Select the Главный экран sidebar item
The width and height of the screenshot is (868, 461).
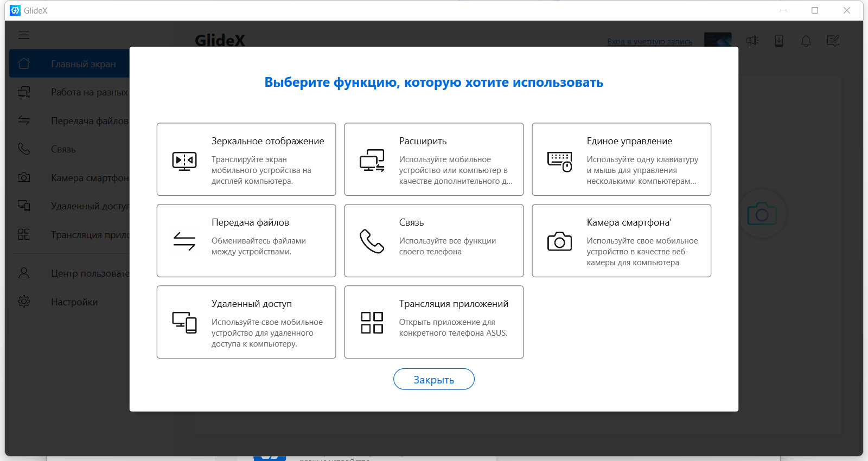click(x=69, y=63)
